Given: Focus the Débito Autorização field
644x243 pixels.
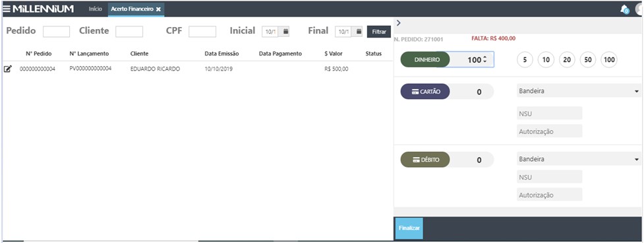Looking at the screenshot, I should coord(550,195).
